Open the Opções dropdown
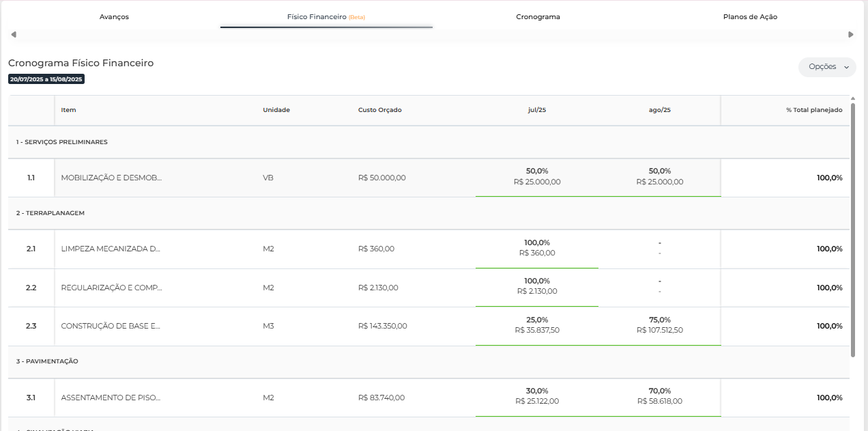The width and height of the screenshot is (868, 431). click(827, 67)
